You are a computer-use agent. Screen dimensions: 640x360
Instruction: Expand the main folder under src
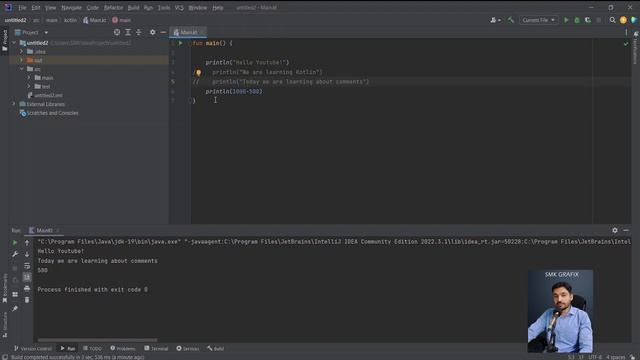coord(29,78)
